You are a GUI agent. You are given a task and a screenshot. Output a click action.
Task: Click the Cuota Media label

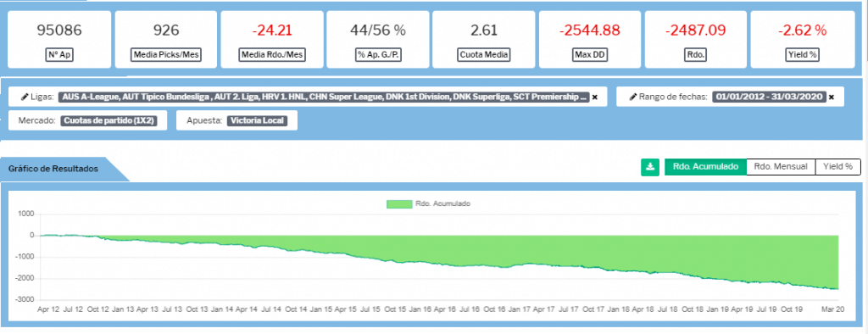[x=484, y=55]
